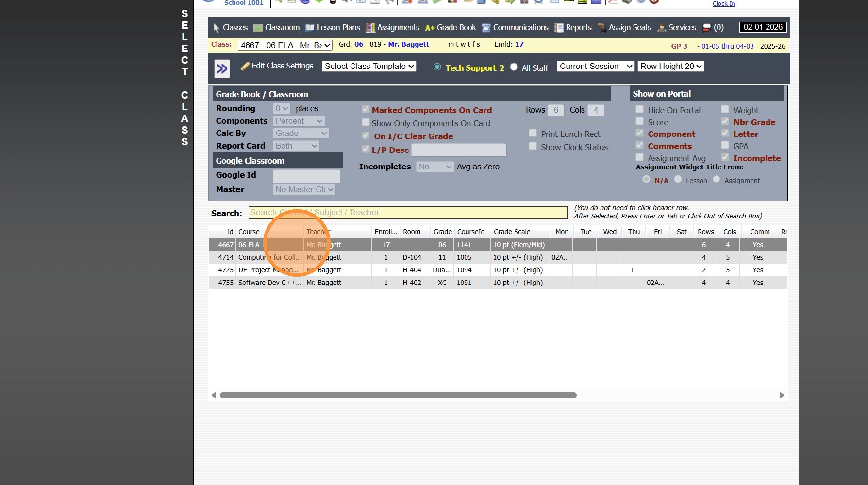Open the Rounding places dropdown
The image size is (868, 485).
point(282,108)
